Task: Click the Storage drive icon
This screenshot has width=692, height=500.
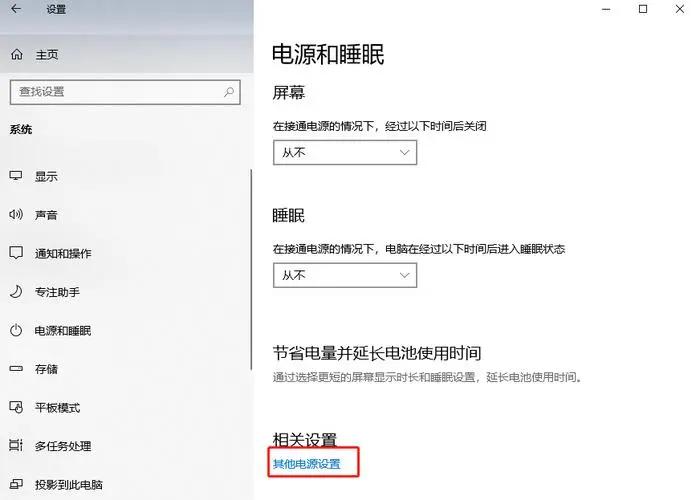Action: click(16, 368)
